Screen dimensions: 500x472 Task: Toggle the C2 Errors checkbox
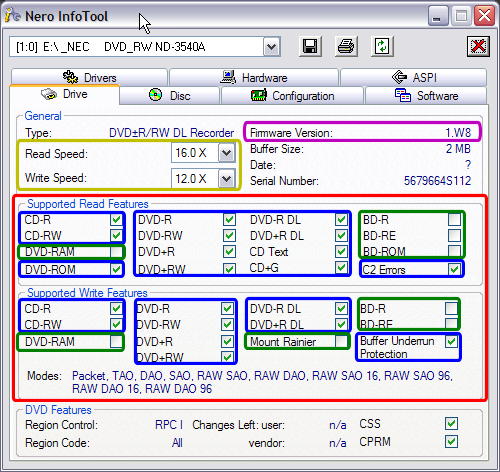point(455,269)
